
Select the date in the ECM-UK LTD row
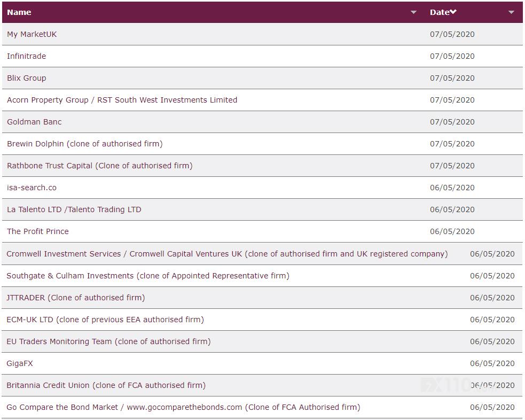492,320
